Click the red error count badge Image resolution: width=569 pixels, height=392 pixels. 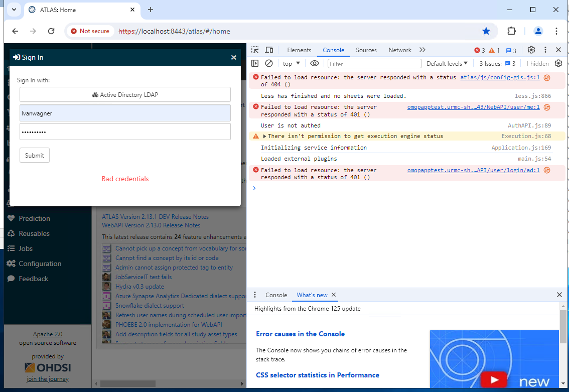pyautogui.click(x=479, y=51)
